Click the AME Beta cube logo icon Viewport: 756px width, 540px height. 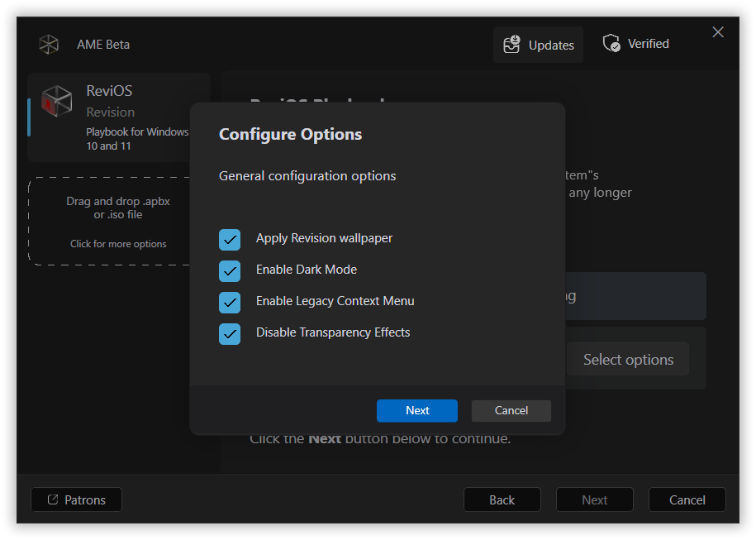[49, 45]
